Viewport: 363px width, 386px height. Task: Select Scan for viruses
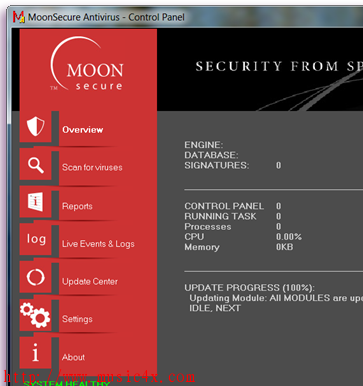(92, 167)
